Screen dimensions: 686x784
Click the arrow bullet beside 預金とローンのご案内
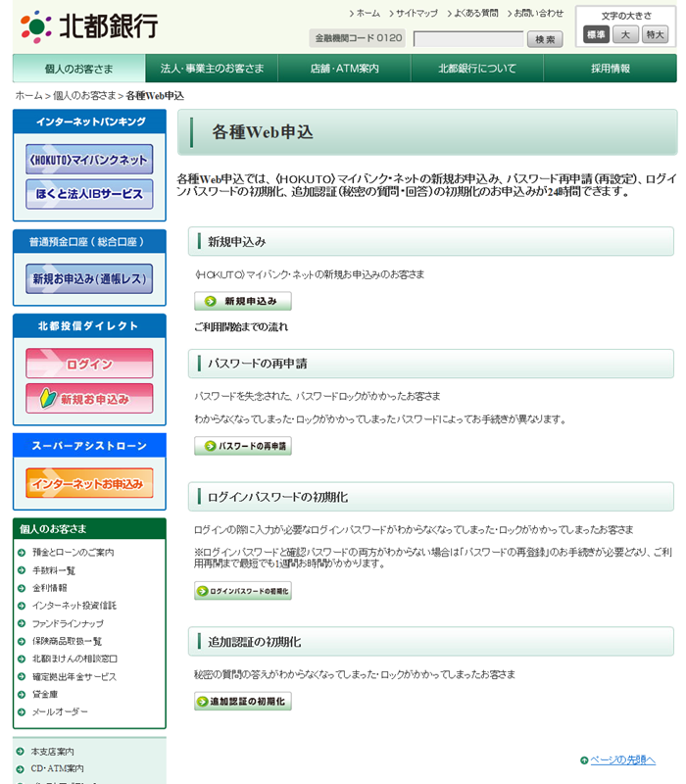coord(22,553)
